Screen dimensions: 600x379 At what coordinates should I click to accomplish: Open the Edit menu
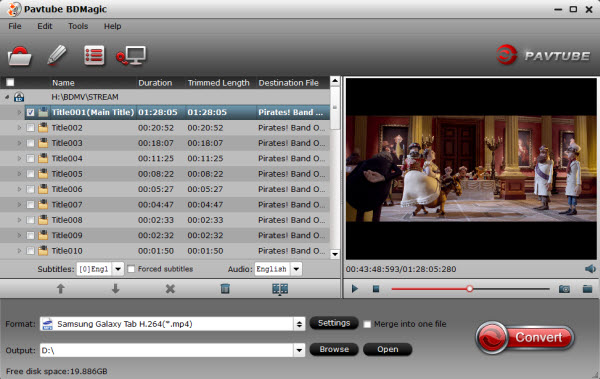[45, 26]
